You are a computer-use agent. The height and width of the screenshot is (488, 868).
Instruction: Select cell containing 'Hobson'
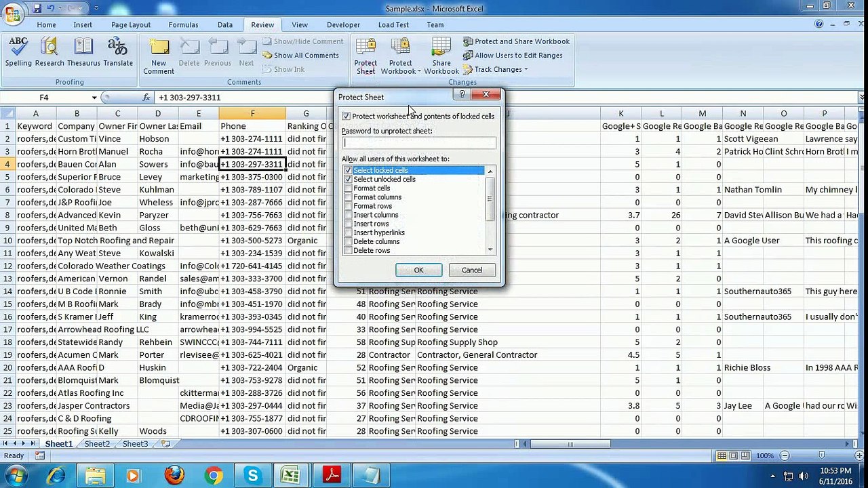158,139
